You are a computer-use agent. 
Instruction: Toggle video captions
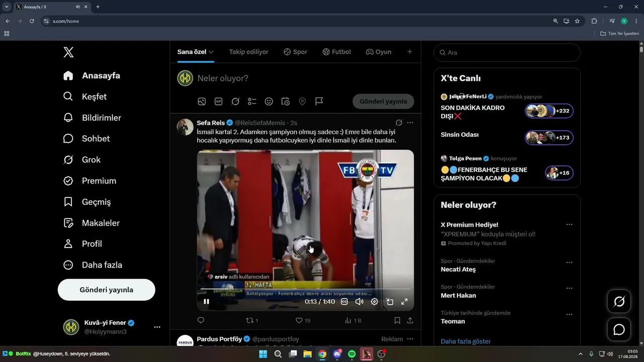[x=344, y=302]
